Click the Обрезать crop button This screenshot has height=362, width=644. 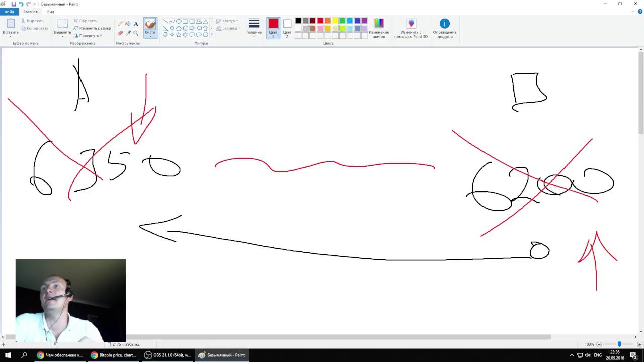point(85,21)
